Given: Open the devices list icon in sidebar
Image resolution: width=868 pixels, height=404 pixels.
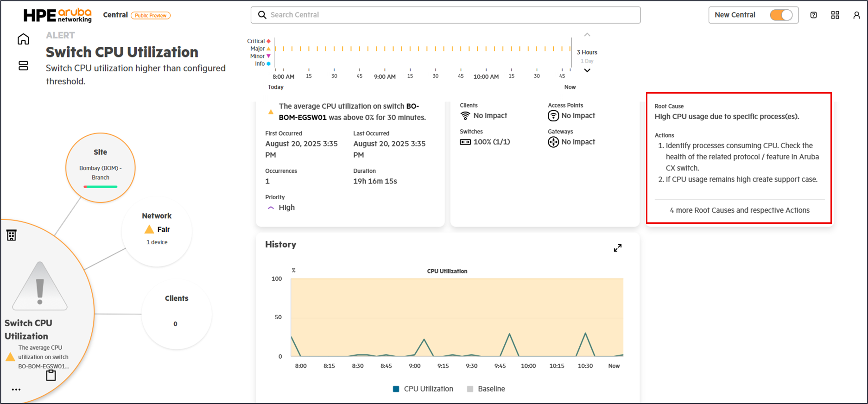Looking at the screenshot, I should (x=23, y=66).
